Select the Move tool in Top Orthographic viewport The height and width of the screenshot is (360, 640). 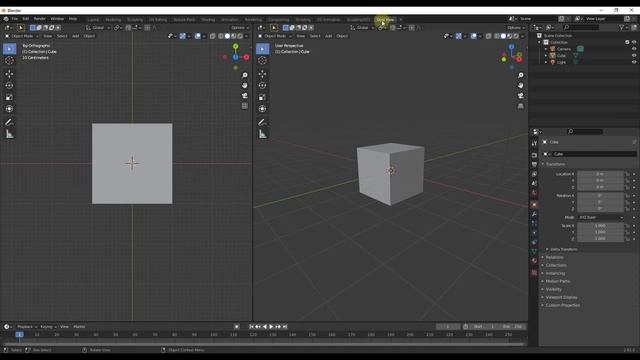tap(9, 74)
